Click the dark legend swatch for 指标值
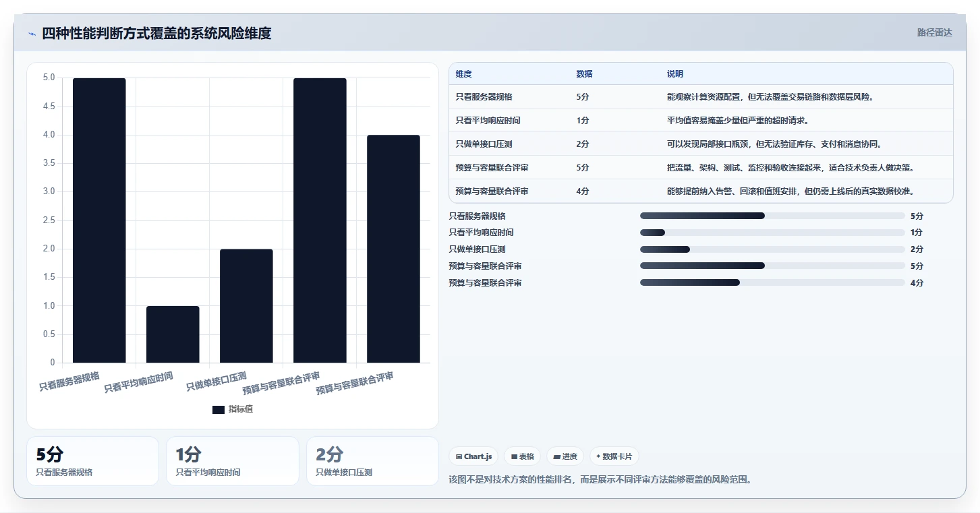Image resolution: width=980 pixels, height=513 pixels. point(218,410)
